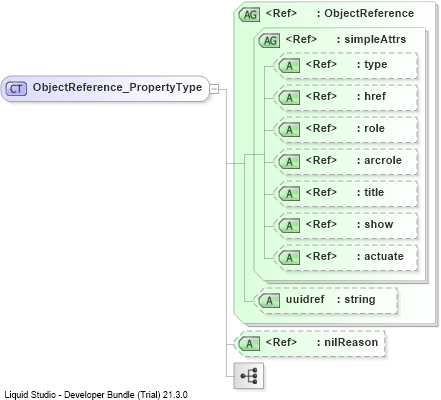Click the A icon of uuidref attribute
441x400 pixels.
tap(269, 301)
